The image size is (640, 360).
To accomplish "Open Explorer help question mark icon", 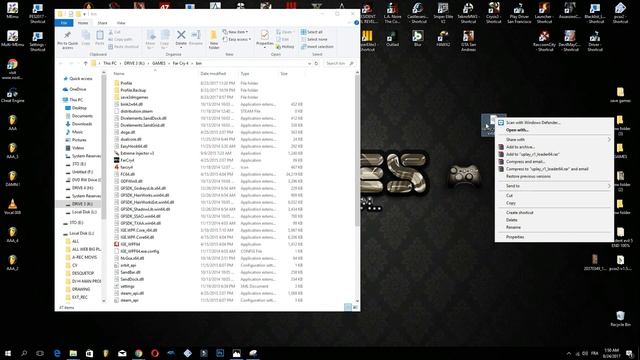I will click(356, 23).
